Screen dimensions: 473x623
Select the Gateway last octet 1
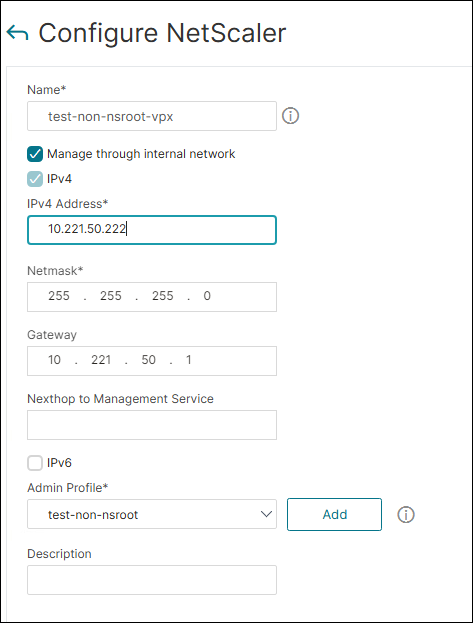189,360
